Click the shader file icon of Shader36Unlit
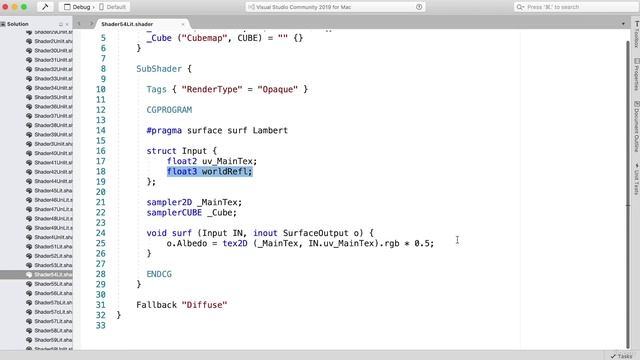The height and width of the screenshot is (360, 640). click(29, 107)
